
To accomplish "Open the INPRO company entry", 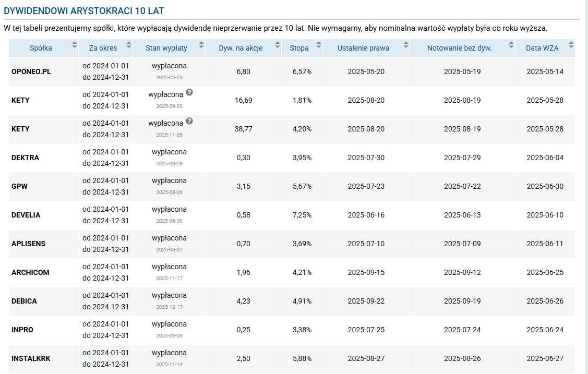I will coord(22,330).
